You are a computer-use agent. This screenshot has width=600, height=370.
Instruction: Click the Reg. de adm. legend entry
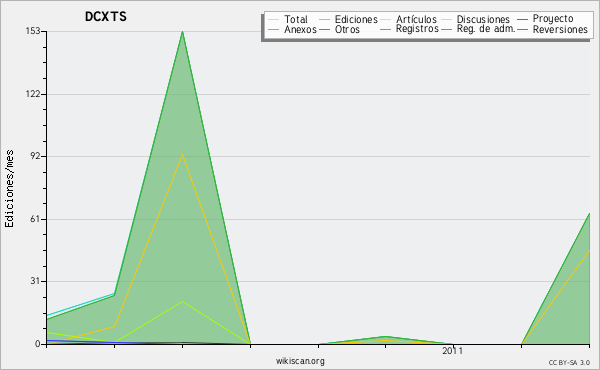pos(478,29)
